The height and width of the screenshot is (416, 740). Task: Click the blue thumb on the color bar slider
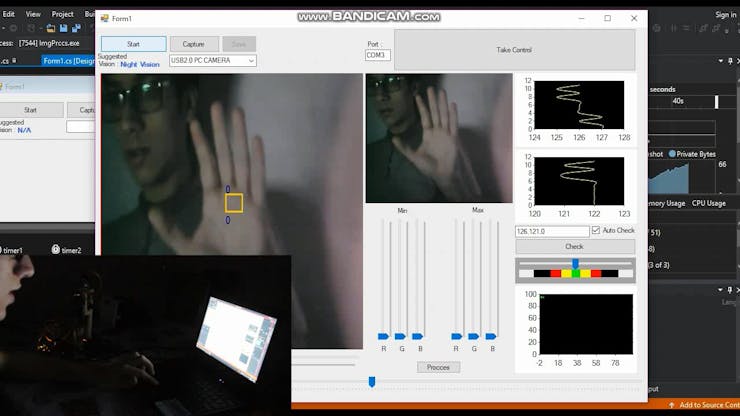pos(575,263)
